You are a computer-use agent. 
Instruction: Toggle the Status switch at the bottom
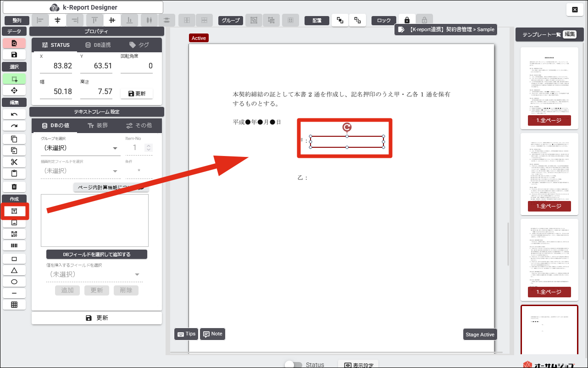[294, 365]
